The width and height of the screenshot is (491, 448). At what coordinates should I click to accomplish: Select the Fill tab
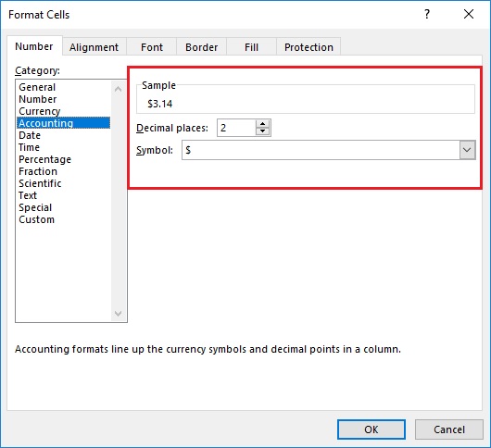pos(251,47)
